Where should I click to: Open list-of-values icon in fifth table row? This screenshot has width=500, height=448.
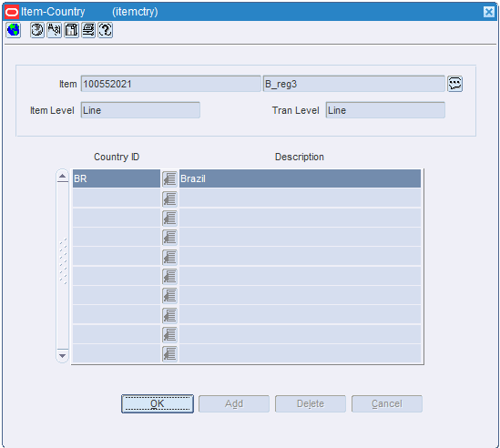coord(169,257)
